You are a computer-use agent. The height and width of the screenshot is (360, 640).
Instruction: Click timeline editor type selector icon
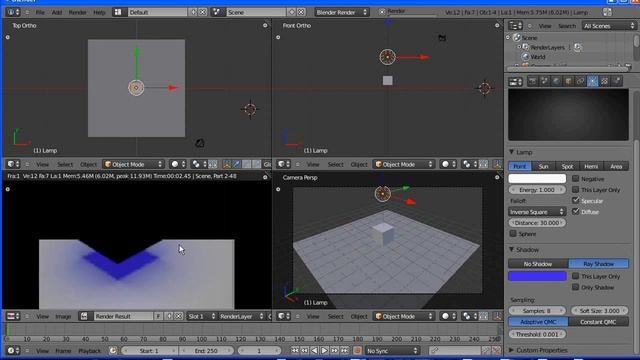[x=13, y=351]
